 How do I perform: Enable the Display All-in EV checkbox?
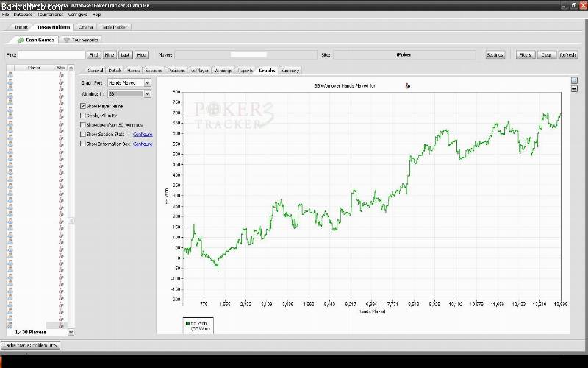point(83,116)
